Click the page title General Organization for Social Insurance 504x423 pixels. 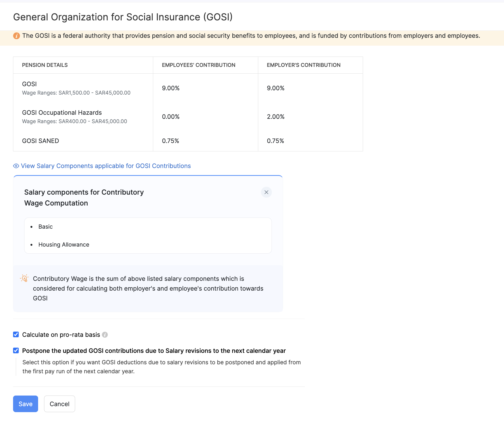click(123, 17)
